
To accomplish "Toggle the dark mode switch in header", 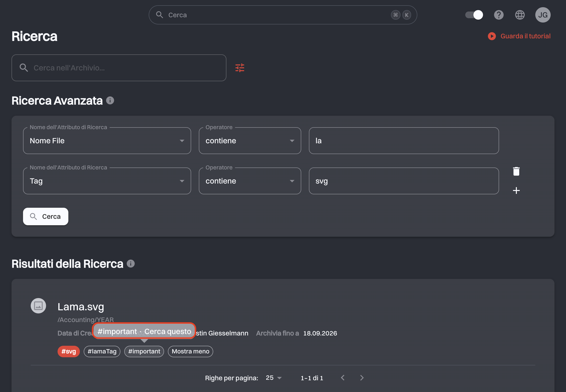I will (474, 15).
